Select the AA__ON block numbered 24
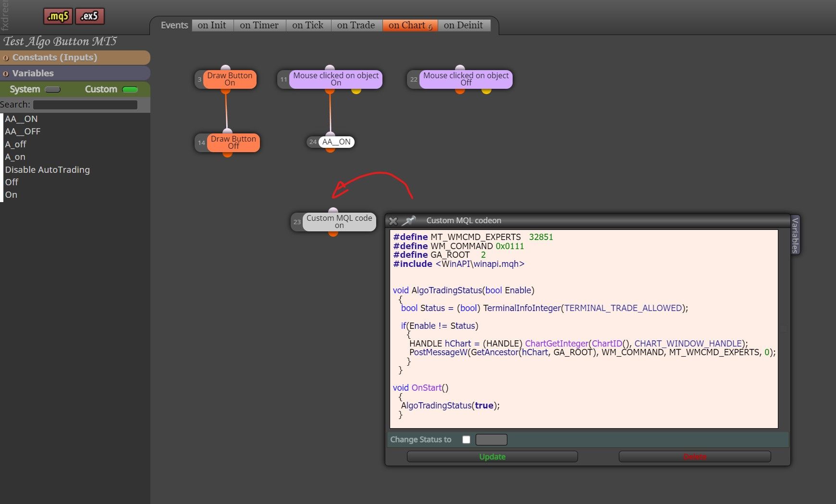 [x=336, y=142]
